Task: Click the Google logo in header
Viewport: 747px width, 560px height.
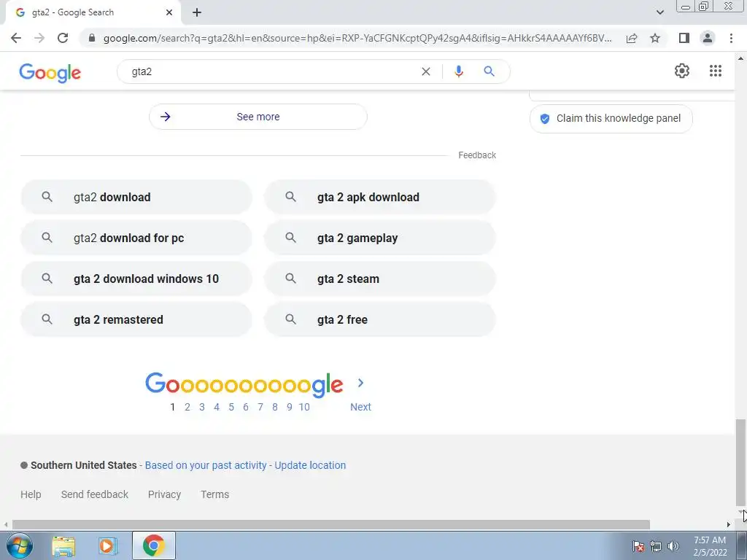Action: [x=50, y=73]
